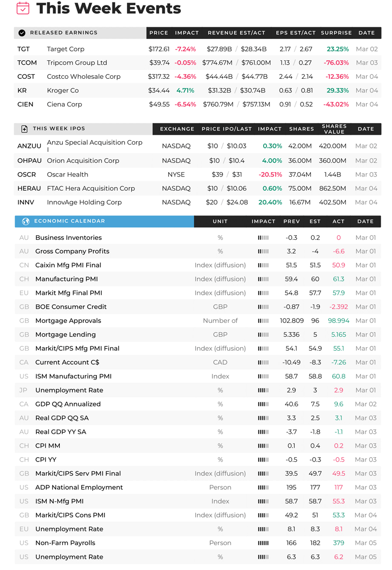Click the Costco Wholesale Corp company name
The width and height of the screenshot is (392, 570).
84,77
